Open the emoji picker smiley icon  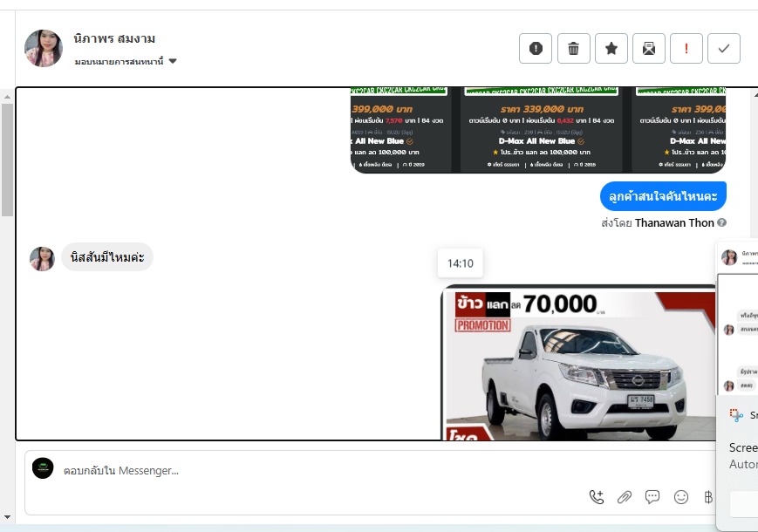tap(681, 497)
